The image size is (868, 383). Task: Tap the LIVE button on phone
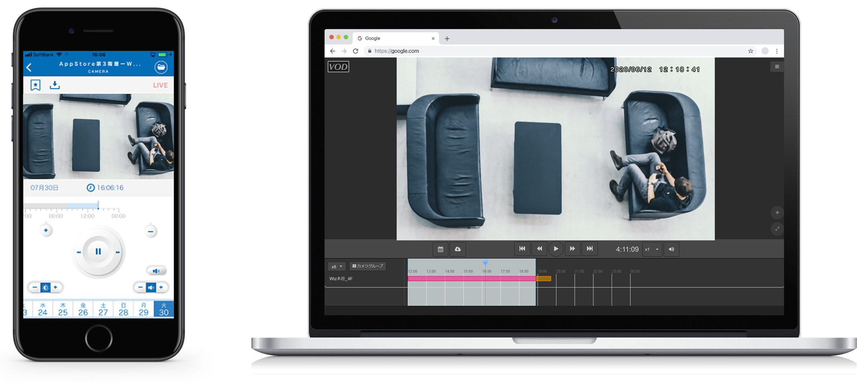point(160,85)
